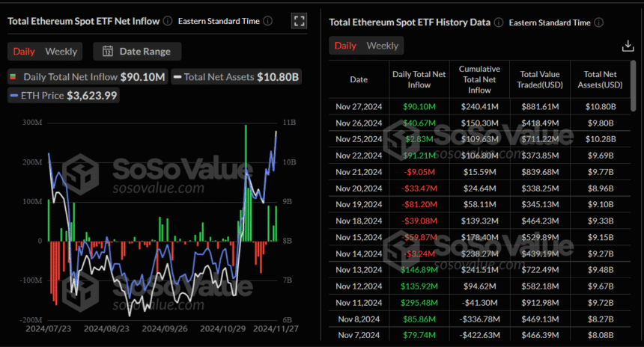The image size is (644, 347).
Task: Click the $146.89M net inflow cell
Action: 419,270
